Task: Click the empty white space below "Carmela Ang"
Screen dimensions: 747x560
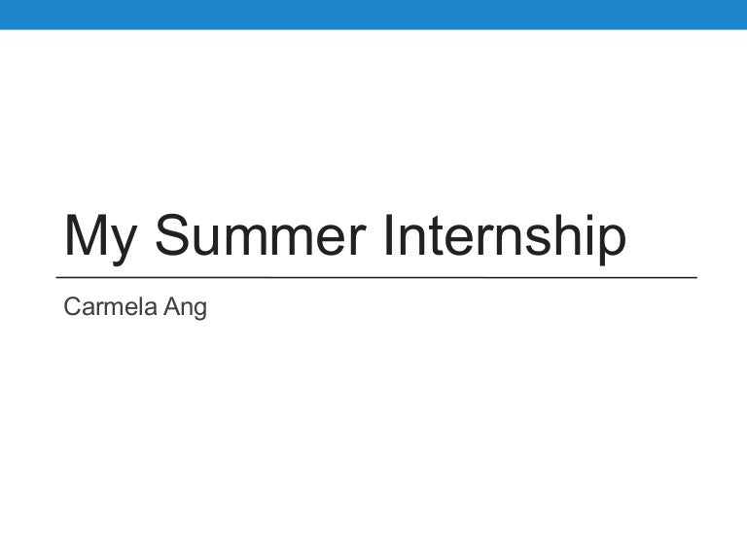Action: coord(373,437)
